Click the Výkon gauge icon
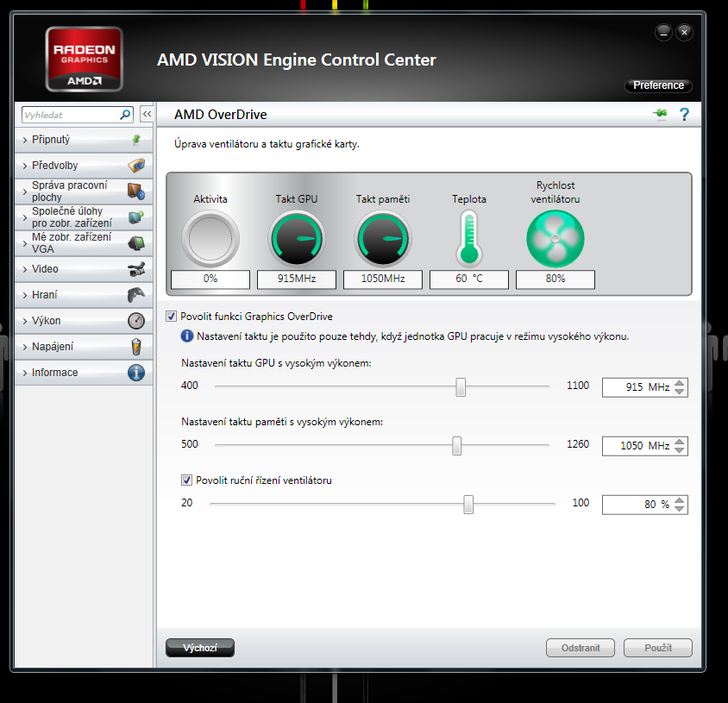Screen dimensions: 728x703 coord(136,320)
